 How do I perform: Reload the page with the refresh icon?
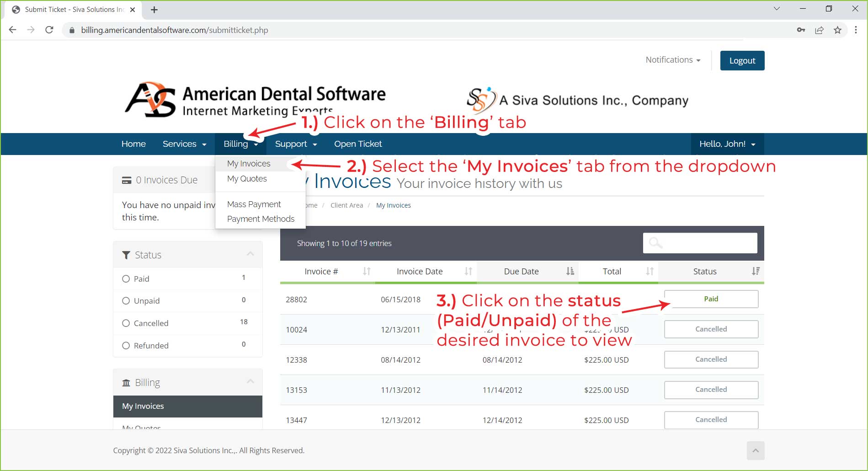pyautogui.click(x=49, y=30)
